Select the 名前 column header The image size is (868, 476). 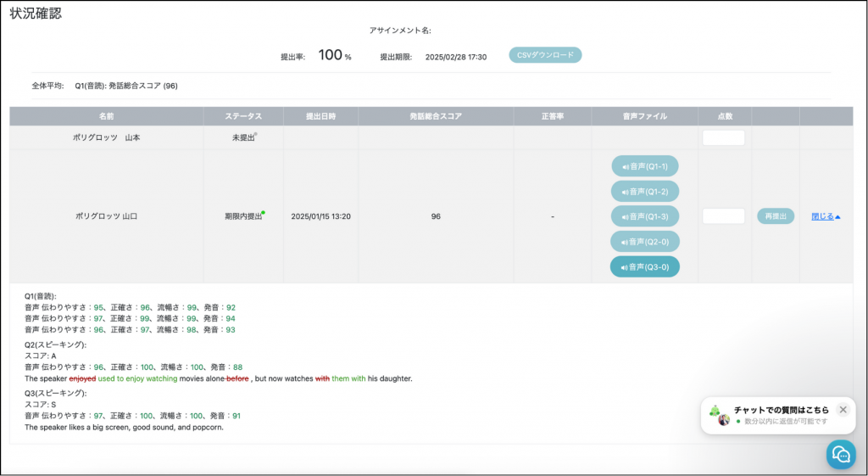[106, 116]
